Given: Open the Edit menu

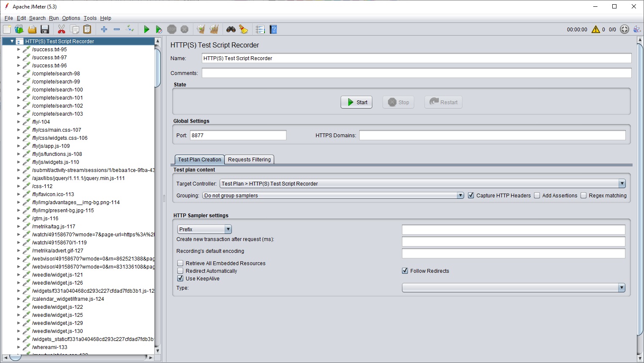Looking at the screenshot, I should (x=21, y=18).
